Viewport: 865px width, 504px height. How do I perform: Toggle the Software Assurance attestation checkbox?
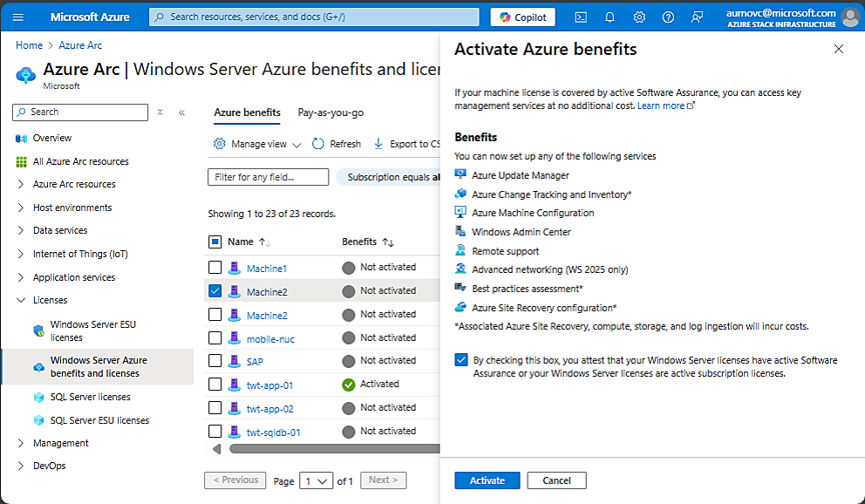tap(461, 360)
